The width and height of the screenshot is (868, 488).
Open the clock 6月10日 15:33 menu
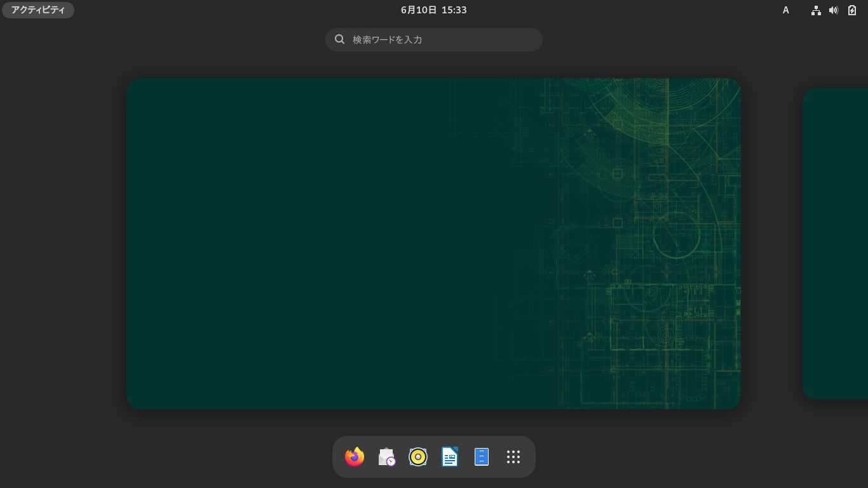[x=434, y=10]
